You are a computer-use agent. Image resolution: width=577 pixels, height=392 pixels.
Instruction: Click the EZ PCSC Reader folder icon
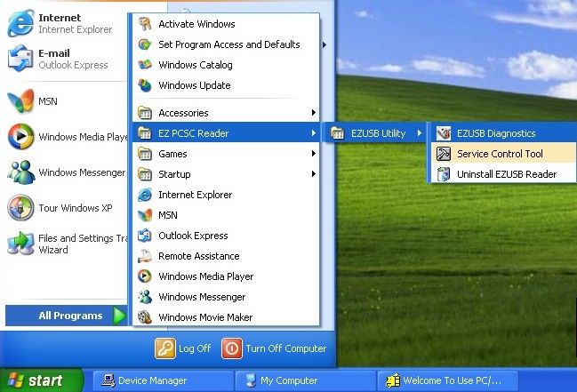tap(145, 133)
